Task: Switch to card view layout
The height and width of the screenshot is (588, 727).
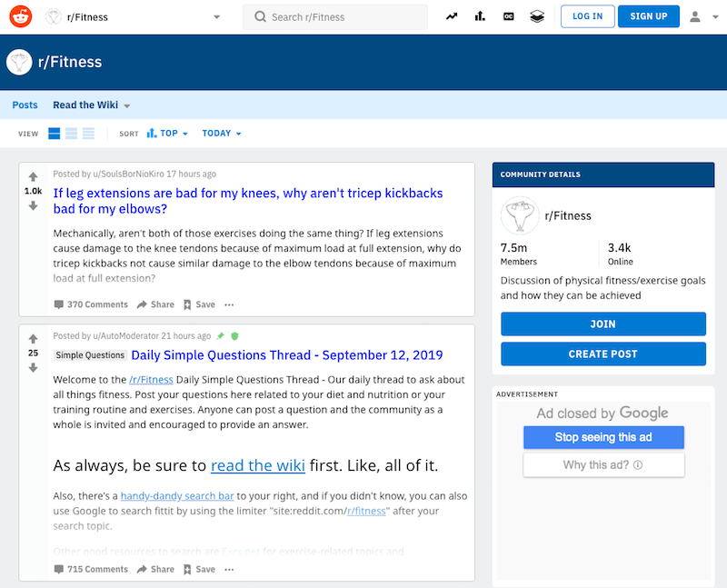Action: click(55, 134)
